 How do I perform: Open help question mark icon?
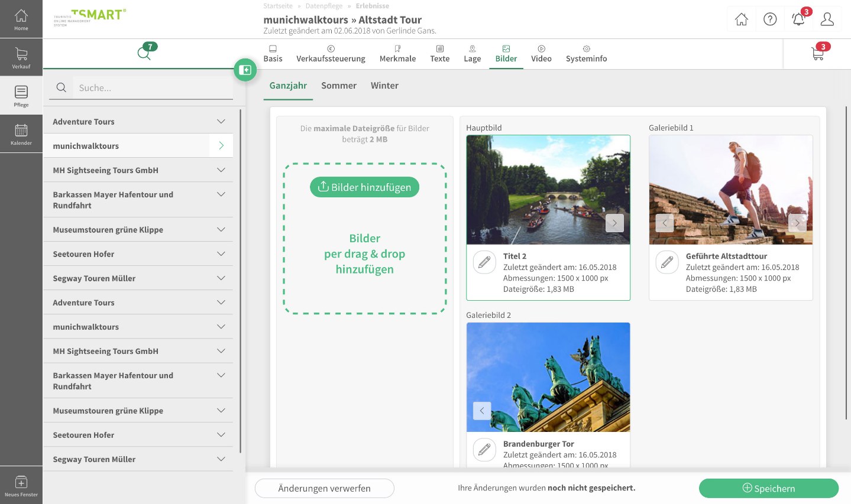pos(770,19)
